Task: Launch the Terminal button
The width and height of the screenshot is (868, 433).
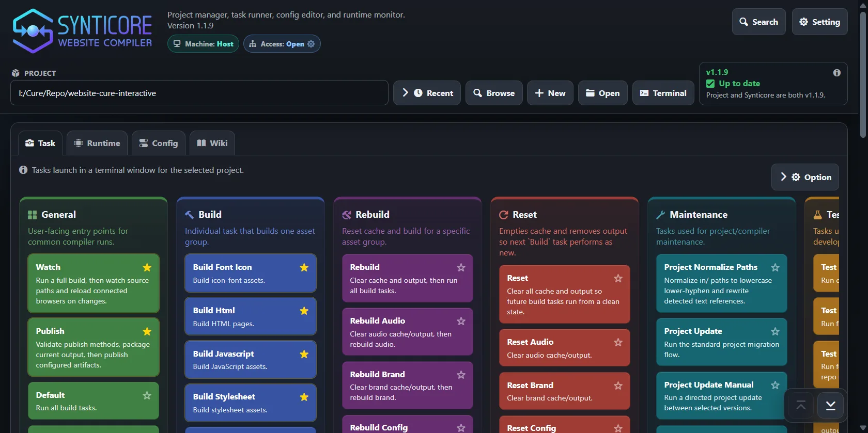Action: pos(663,93)
